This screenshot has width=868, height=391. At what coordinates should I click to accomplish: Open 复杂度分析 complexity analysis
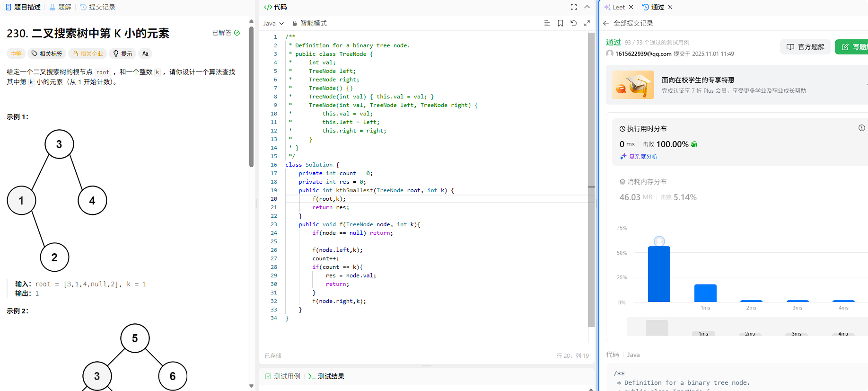(639, 157)
